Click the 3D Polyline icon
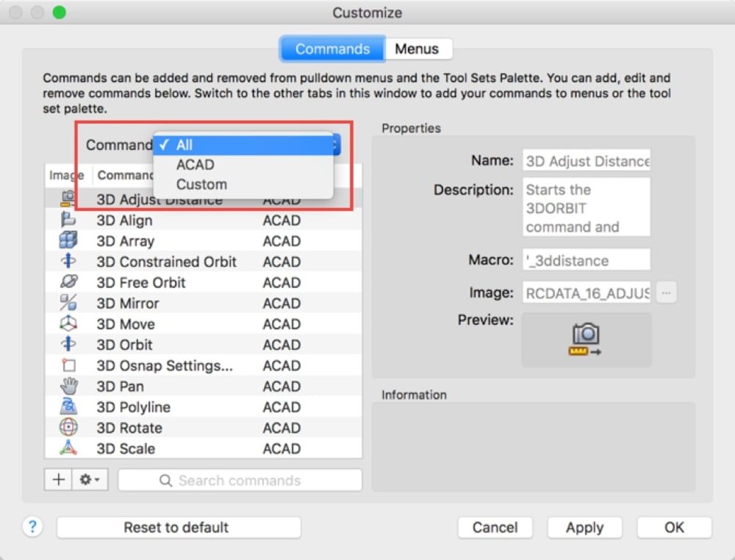Viewport: 735px width, 560px height. 68,406
